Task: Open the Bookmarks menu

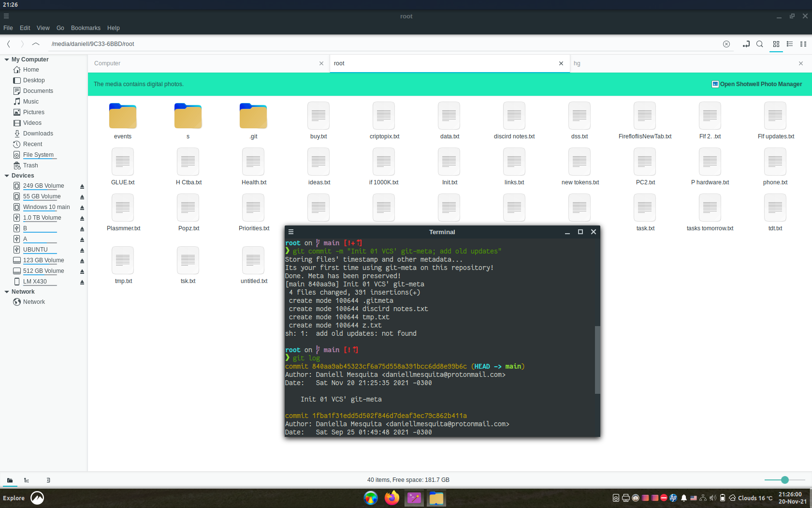Action: 86,28
